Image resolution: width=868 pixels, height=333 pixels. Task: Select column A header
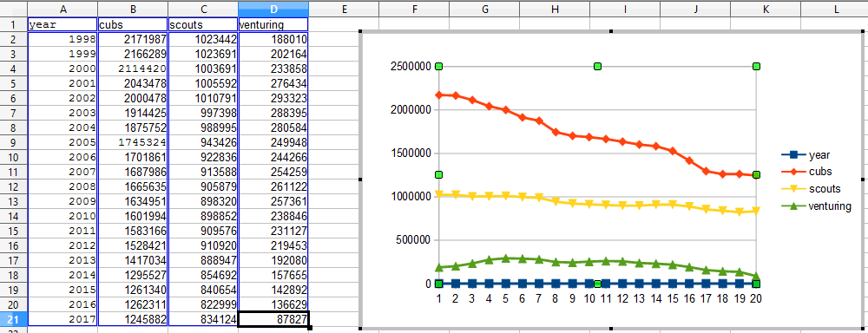[62, 9]
